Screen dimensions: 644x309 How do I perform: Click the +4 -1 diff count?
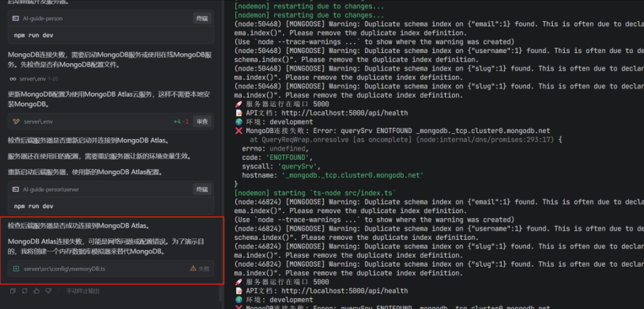pos(180,122)
